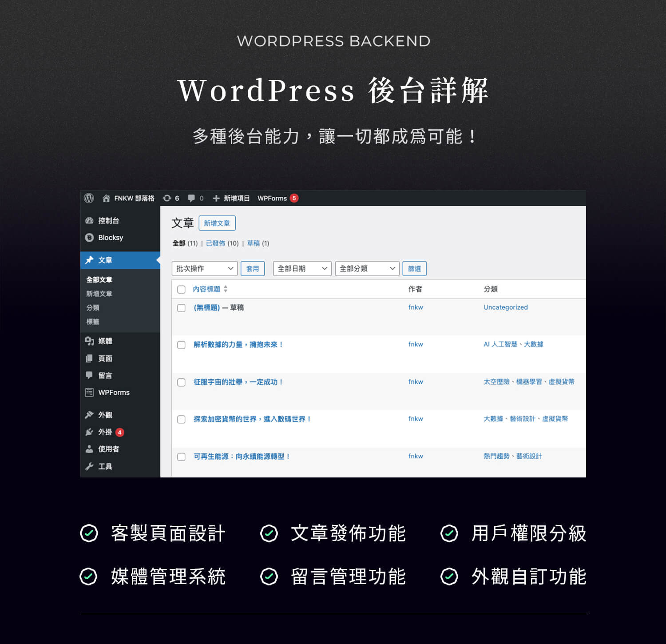666x644 pixels.
Task: Open the (無標題) draft post title
Action: point(207,307)
